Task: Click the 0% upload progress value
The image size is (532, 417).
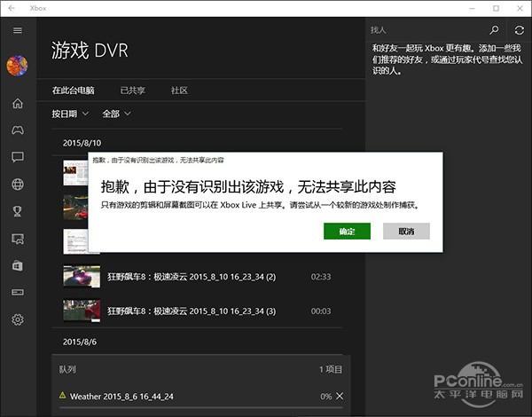Action: tap(325, 397)
